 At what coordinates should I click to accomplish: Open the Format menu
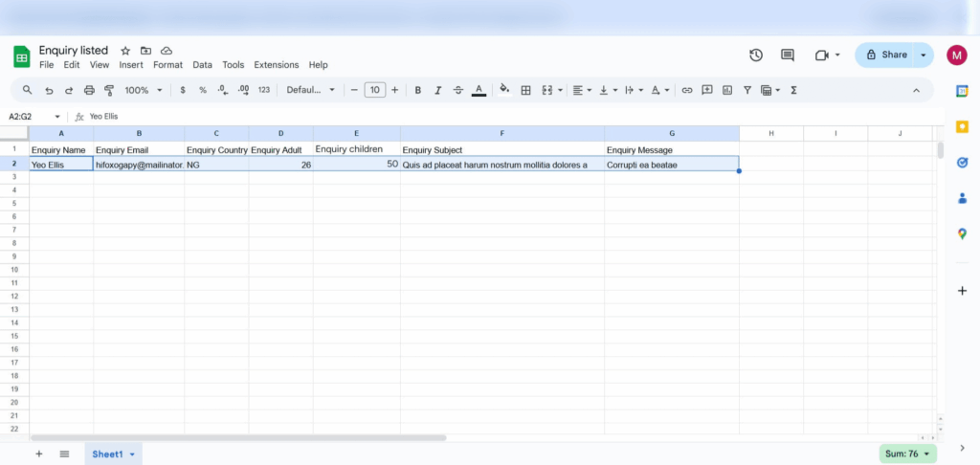point(168,64)
